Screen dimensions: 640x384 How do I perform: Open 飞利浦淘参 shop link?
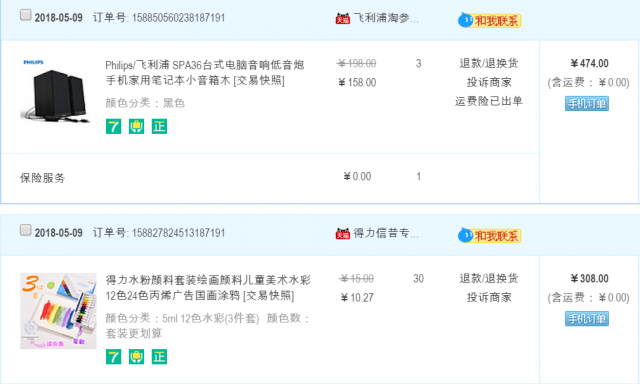tap(386, 18)
